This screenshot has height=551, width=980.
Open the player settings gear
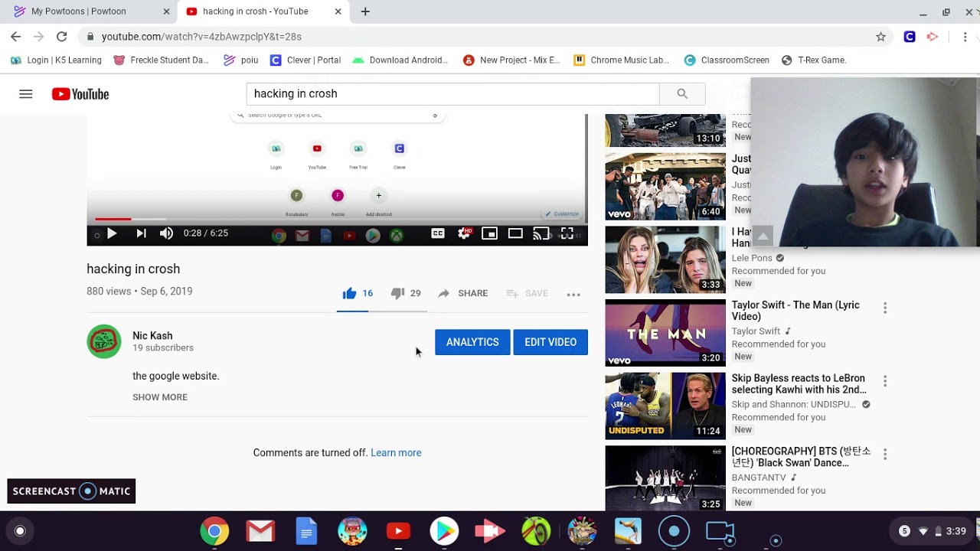coord(464,233)
